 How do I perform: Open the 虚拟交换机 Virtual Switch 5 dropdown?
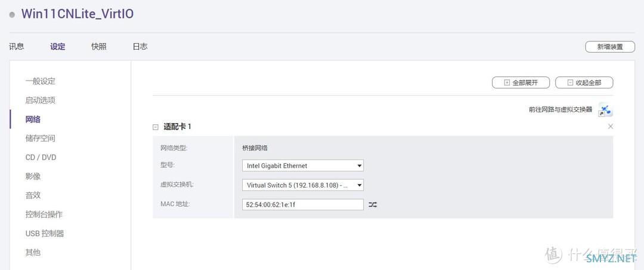coord(302,185)
